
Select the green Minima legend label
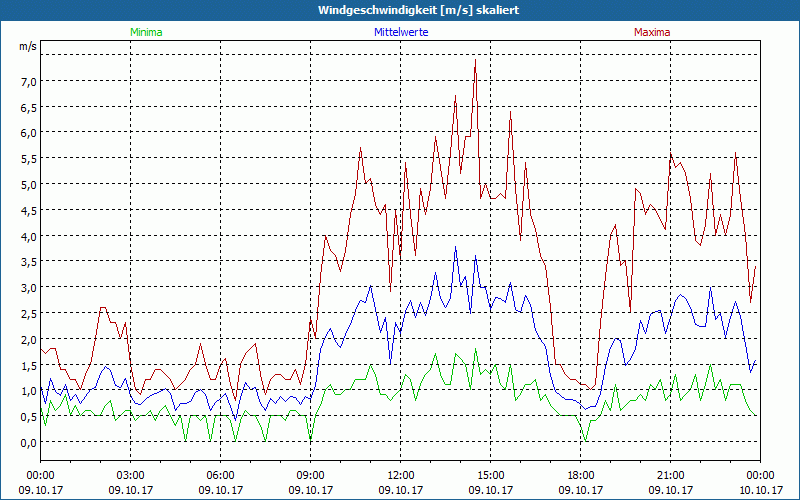(x=146, y=32)
